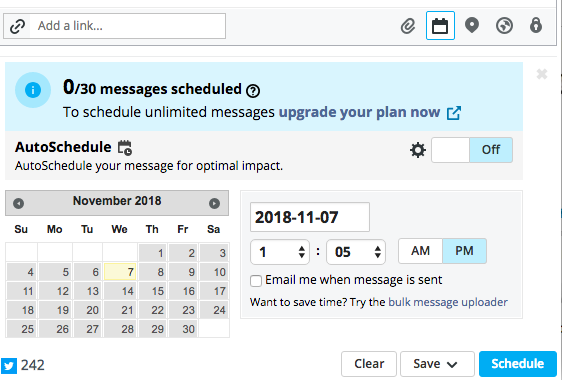Screen dimensions: 562x380
Task: Toggle the AutoSchedule Off switch
Action: [x=472, y=150]
